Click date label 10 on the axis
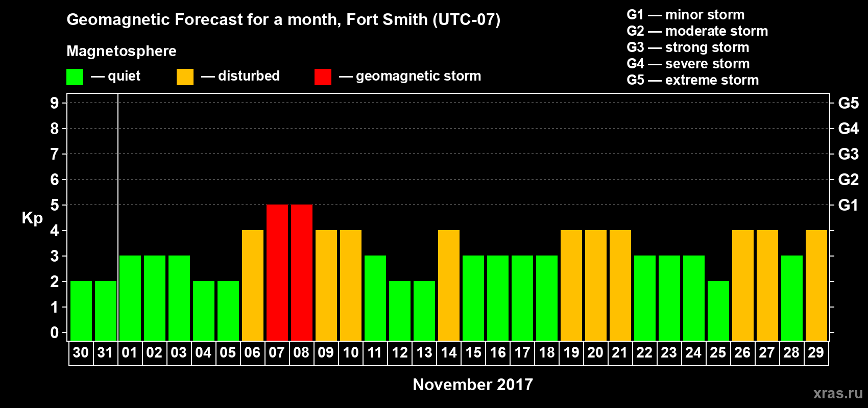The height and width of the screenshot is (408, 868). coord(350,352)
